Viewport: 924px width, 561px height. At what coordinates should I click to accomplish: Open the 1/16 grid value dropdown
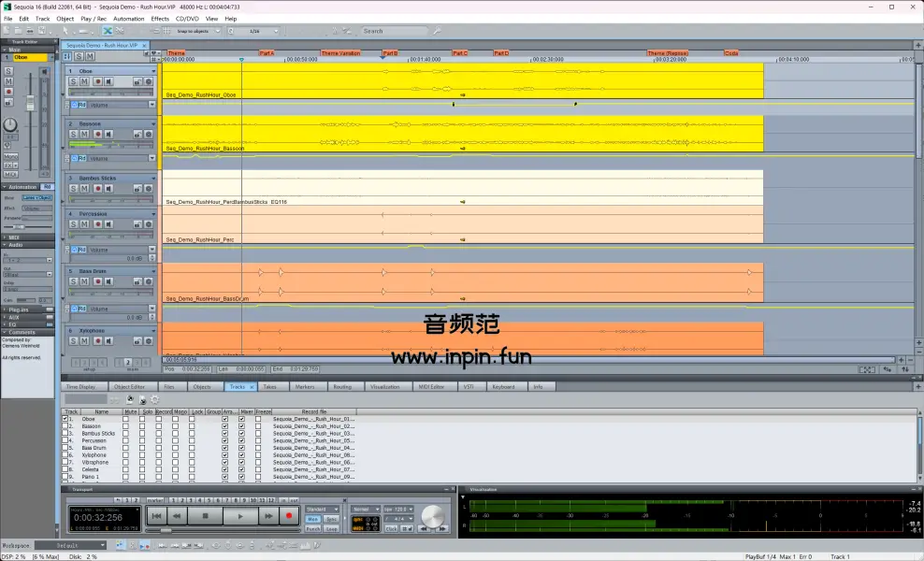click(x=275, y=31)
